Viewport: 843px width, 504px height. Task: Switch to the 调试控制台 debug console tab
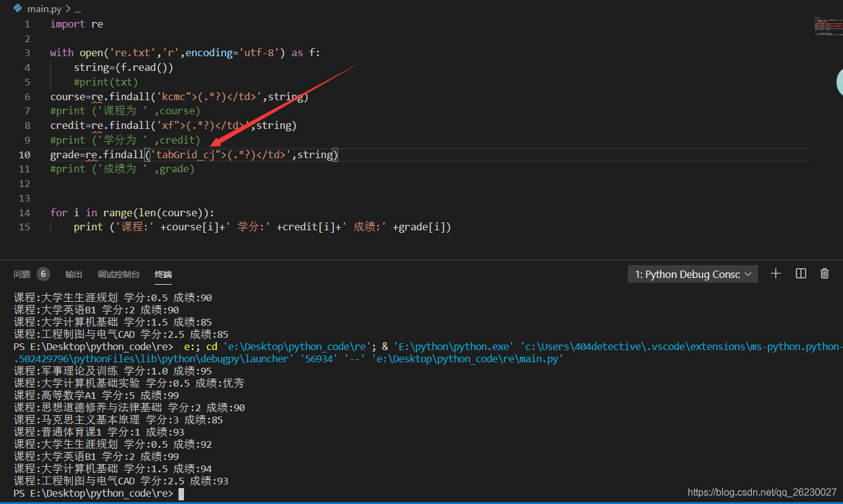[x=119, y=274]
